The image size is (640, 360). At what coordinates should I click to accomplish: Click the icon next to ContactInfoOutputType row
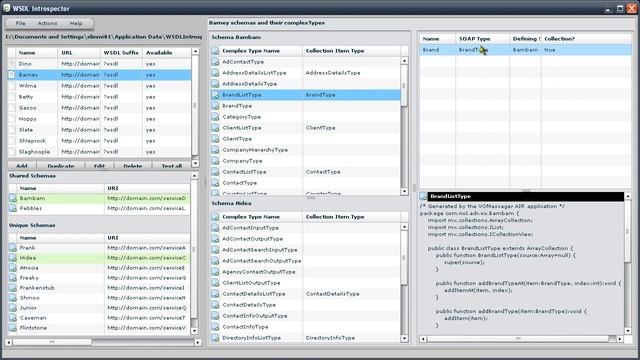click(x=215, y=316)
